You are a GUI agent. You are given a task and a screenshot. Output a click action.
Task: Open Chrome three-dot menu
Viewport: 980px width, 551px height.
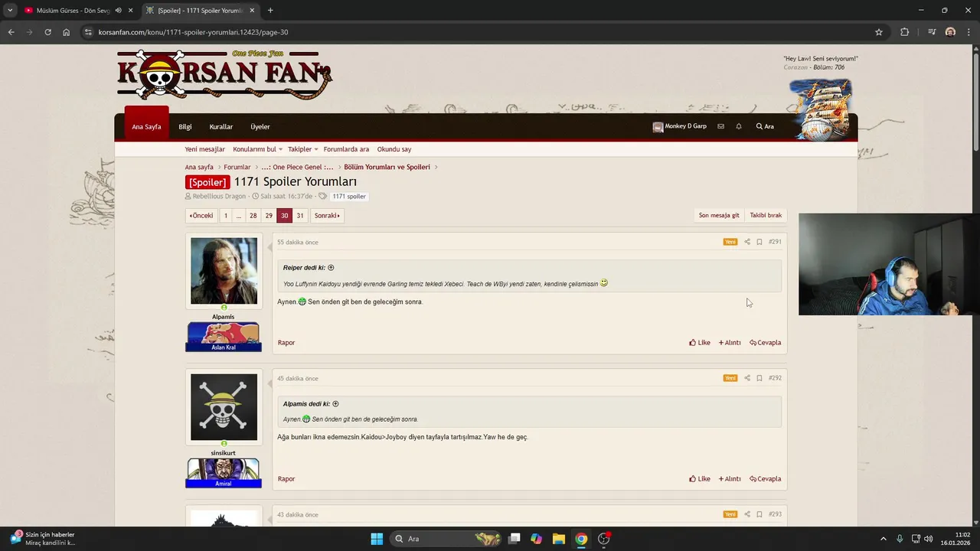(x=969, y=32)
